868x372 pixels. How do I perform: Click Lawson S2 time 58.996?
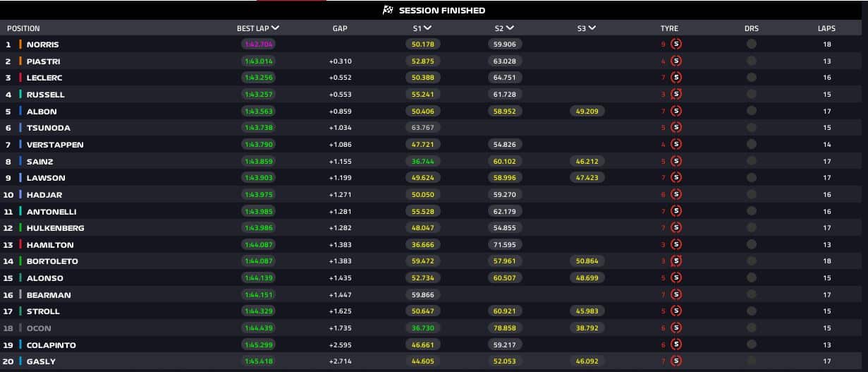pos(505,178)
